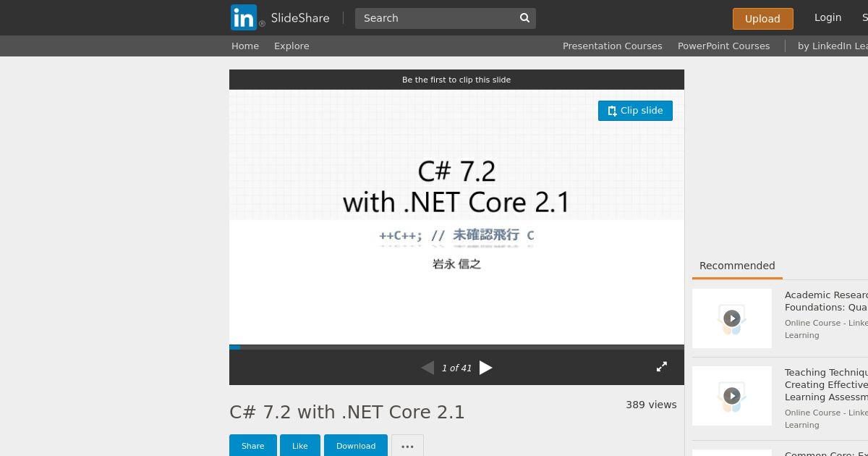The image size is (868, 456).
Task: Click the 389 views text
Action: coord(651,405)
